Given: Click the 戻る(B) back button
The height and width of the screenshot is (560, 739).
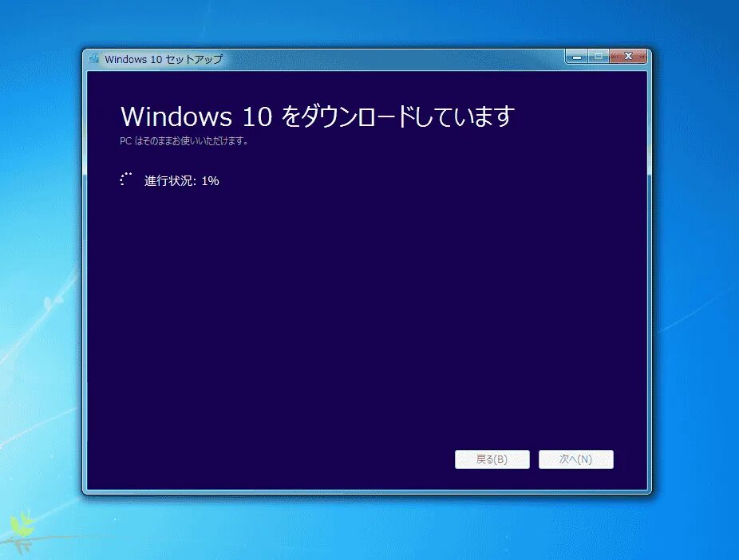Looking at the screenshot, I should click(492, 459).
